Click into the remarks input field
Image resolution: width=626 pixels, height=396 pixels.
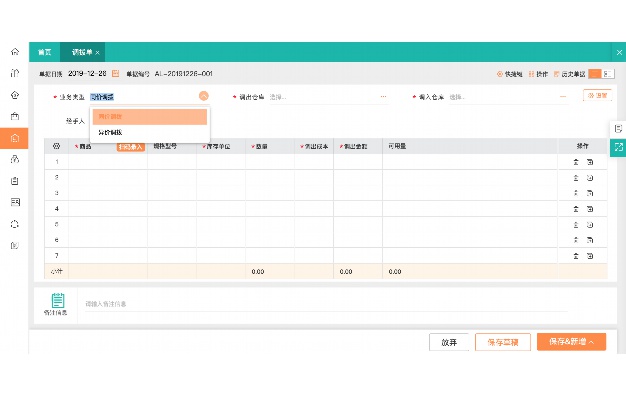(x=326, y=304)
